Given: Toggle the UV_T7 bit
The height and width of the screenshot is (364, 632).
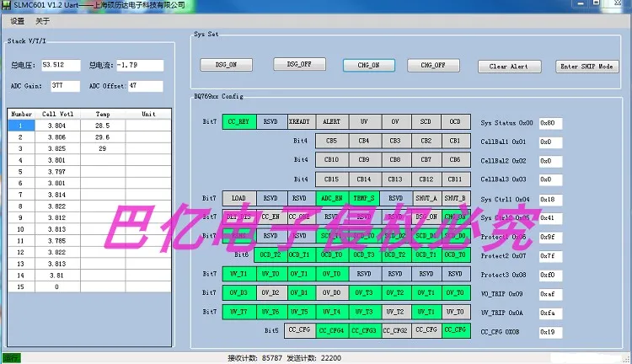Looking at the screenshot, I should tap(239, 312).
